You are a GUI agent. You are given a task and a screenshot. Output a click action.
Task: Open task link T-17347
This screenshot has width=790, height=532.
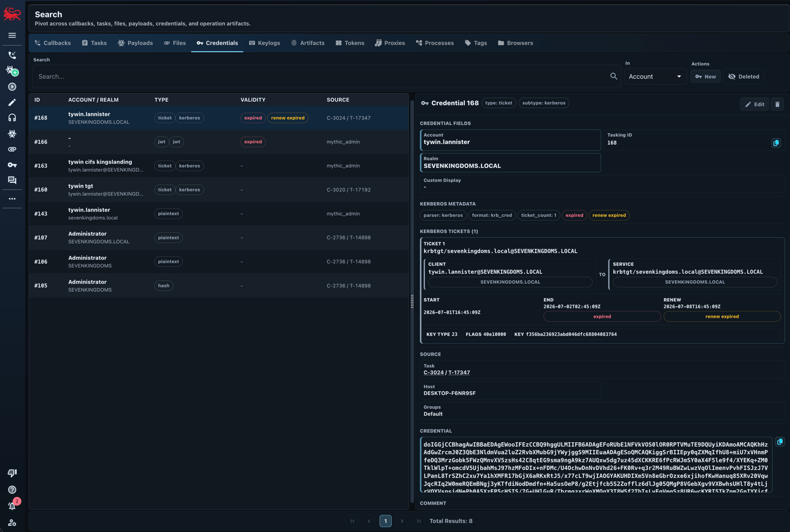click(x=459, y=372)
